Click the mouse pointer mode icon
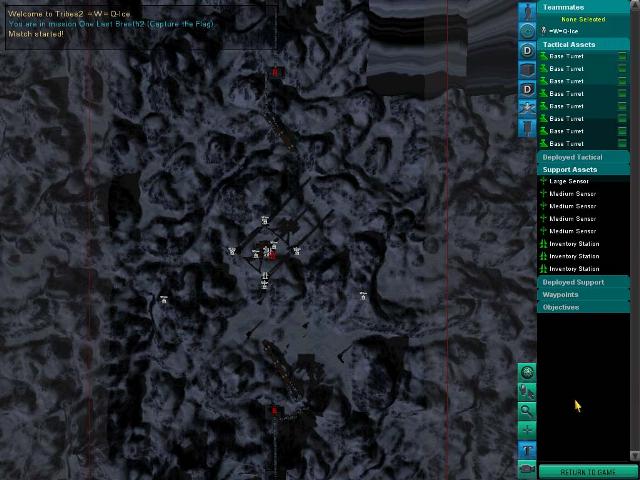This screenshot has height=480, width=640. [x=527, y=392]
